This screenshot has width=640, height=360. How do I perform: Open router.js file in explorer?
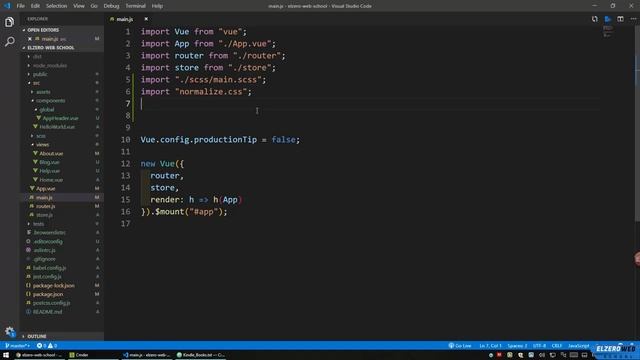[x=45, y=206]
